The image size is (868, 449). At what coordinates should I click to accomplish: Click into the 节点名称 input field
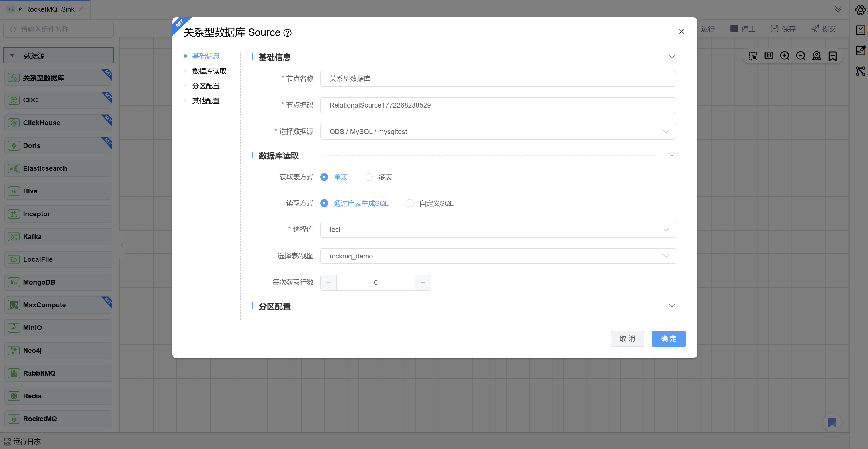[x=498, y=79]
